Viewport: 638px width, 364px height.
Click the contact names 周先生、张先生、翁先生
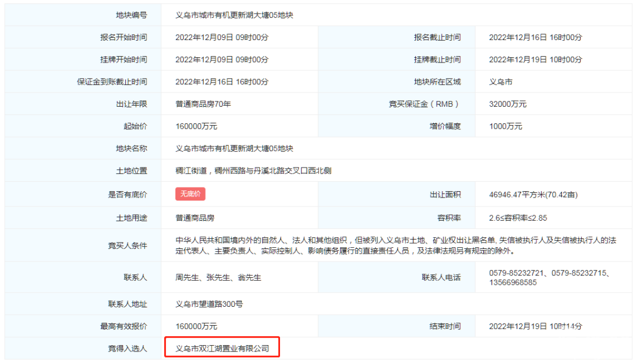[x=218, y=277]
